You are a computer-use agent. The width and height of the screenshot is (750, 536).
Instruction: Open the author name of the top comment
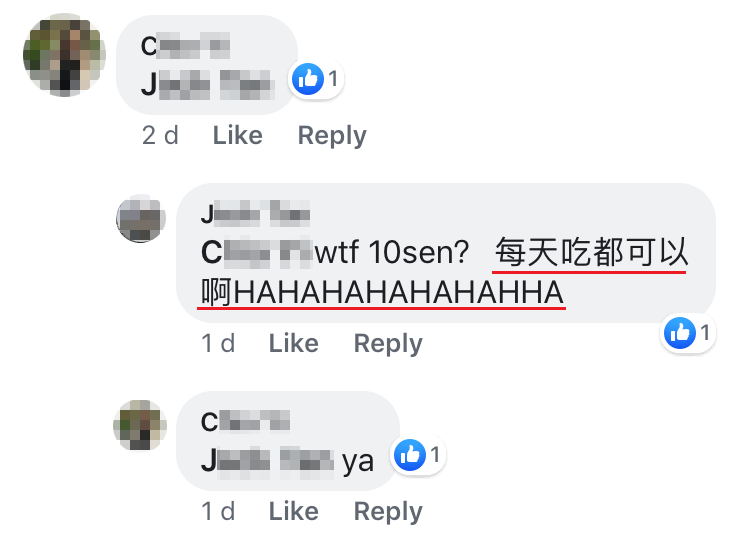click(x=185, y=46)
